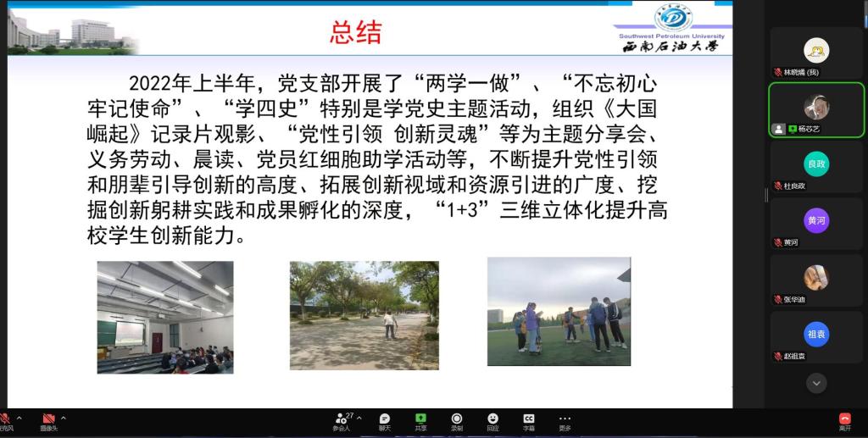Viewport: 868px width, 438px height.
Task: Select 杨芯艺's active speaker video tile
Action: (816, 109)
